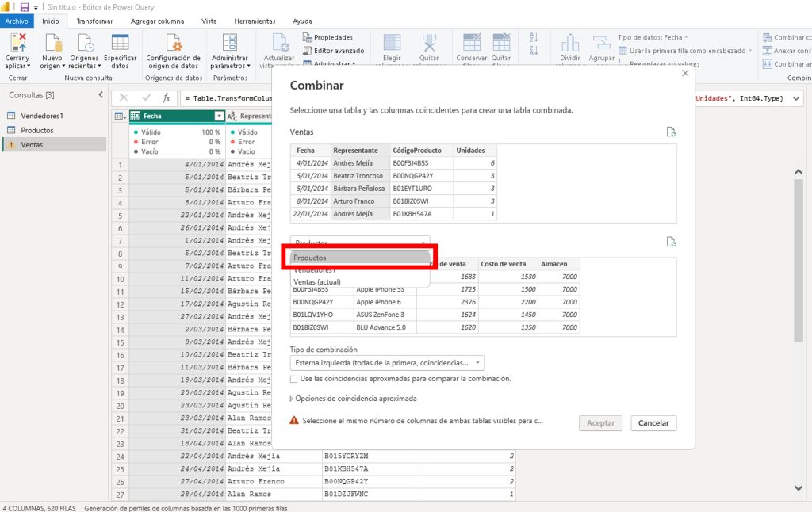Switch to the Transformar tab
Image resolution: width=812 pixels, height=512 pixels.
point(94,21)
